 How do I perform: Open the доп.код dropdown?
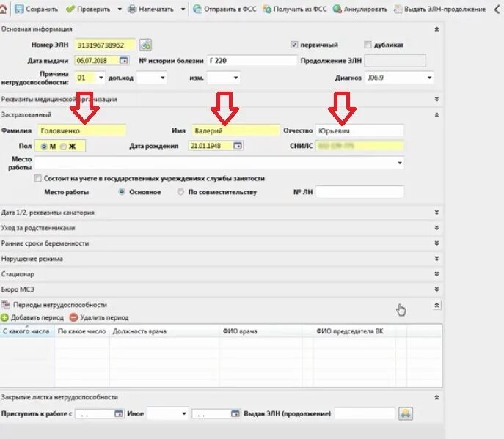(x=163, y=78)
